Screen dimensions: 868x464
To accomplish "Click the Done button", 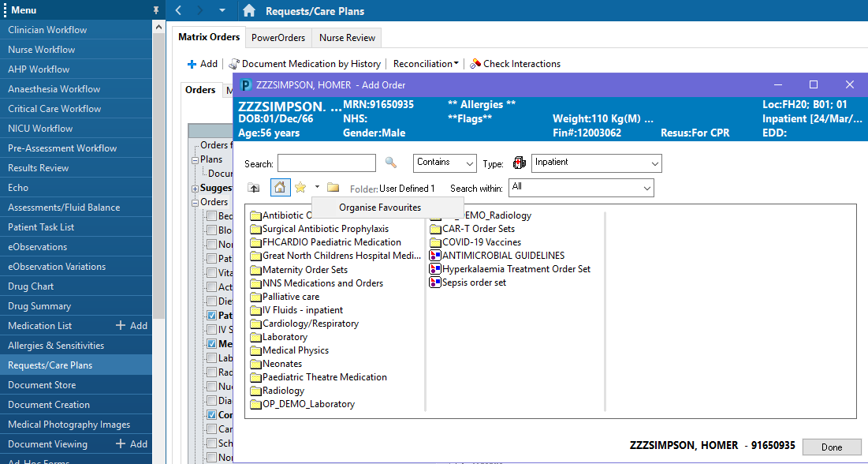I will [x=832, y=447].
